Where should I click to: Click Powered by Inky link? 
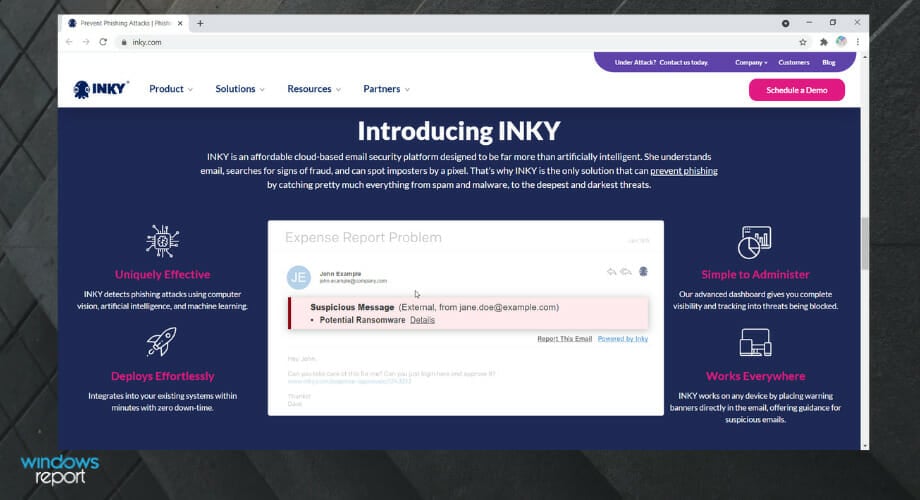click(x=623, y=339)
